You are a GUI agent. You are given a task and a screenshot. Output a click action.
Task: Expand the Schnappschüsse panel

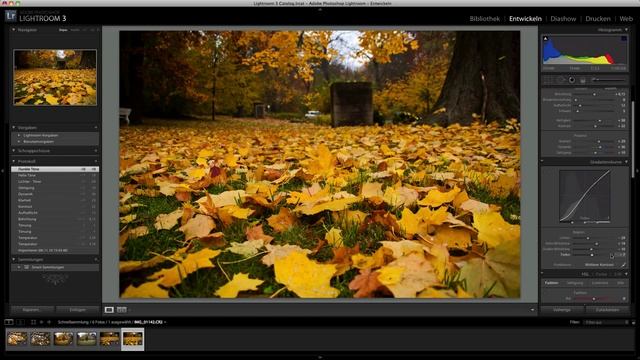point(13,151)
